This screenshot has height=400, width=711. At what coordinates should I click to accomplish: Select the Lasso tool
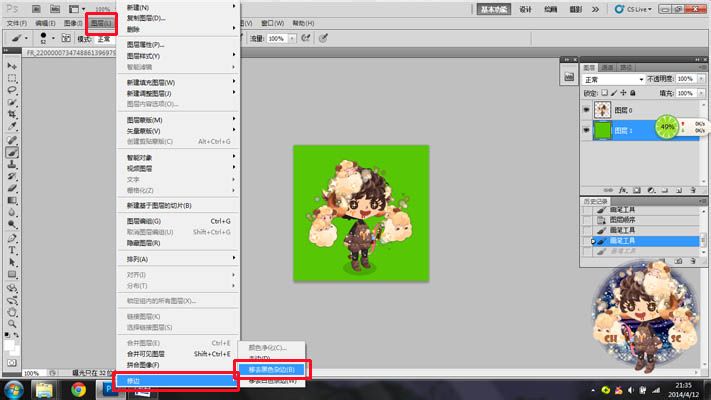[12, 90]
